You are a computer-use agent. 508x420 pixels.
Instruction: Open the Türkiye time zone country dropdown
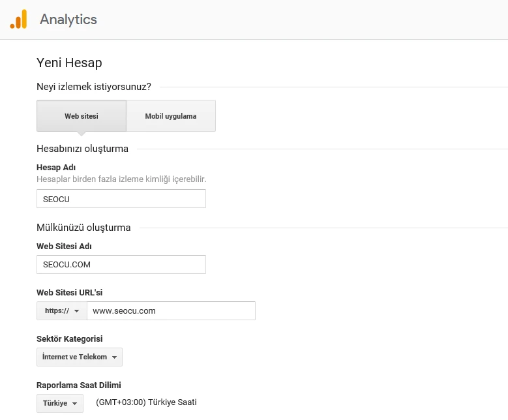click(60, 404)
